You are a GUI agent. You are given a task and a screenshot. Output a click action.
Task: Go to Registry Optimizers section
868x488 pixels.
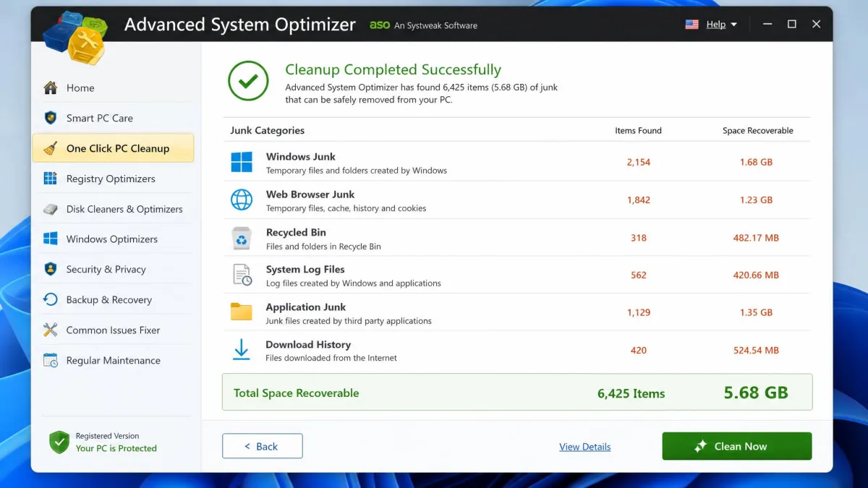(x=111, y=179)
